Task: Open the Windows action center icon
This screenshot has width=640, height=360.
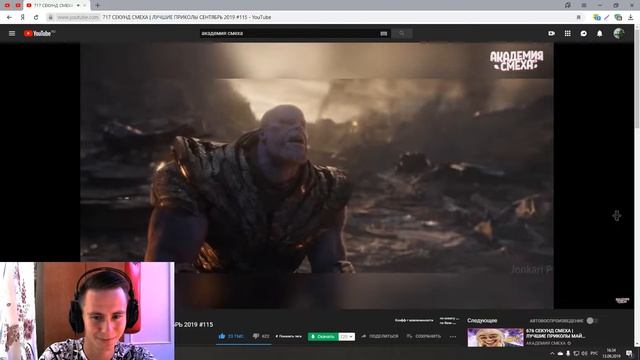Action: [x=629, y=353]
